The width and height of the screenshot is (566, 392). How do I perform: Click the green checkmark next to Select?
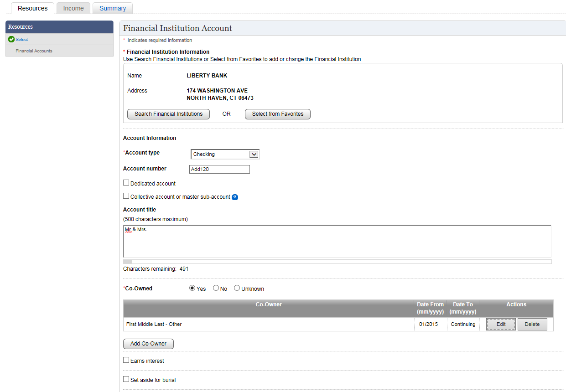11,40
